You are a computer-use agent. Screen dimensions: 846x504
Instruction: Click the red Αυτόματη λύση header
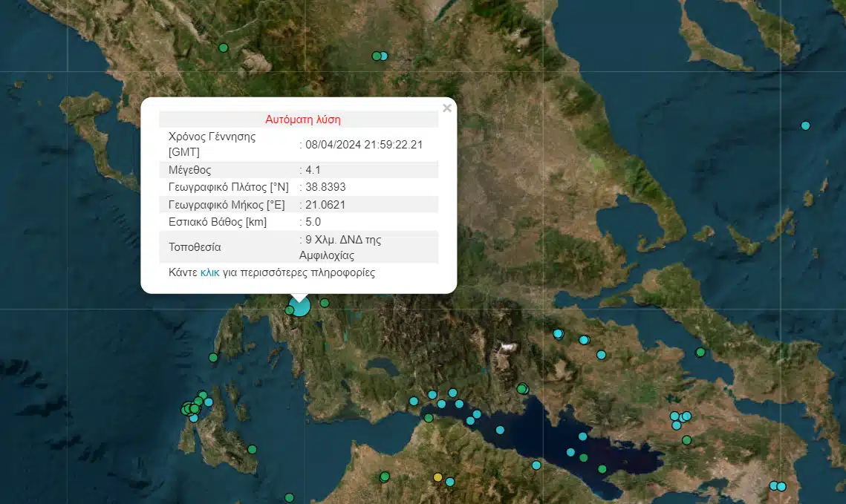coord(302,119)
